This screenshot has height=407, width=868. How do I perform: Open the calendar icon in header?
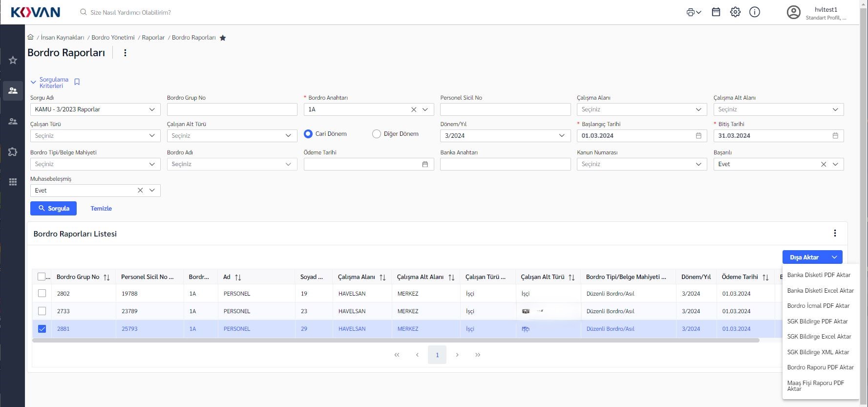[716, 12]
